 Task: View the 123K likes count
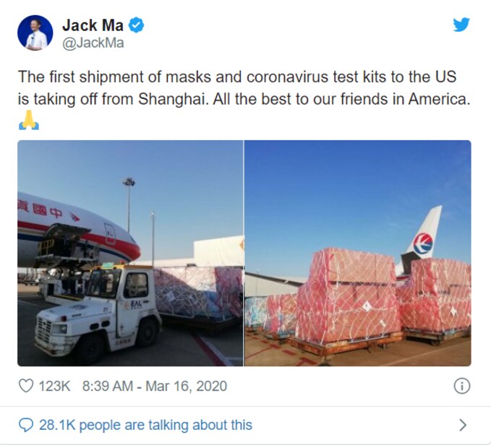point(54,386)
